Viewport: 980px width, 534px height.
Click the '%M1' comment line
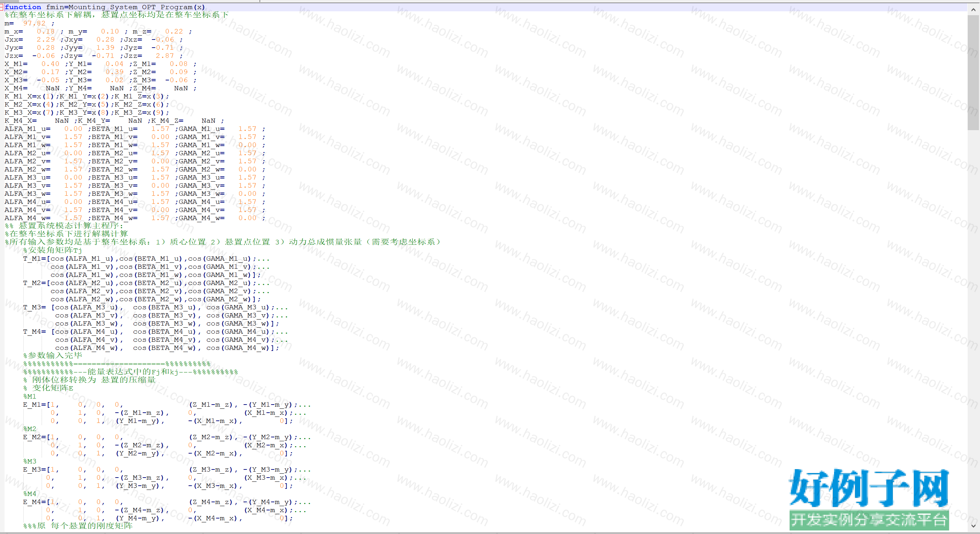coord(30,396)
